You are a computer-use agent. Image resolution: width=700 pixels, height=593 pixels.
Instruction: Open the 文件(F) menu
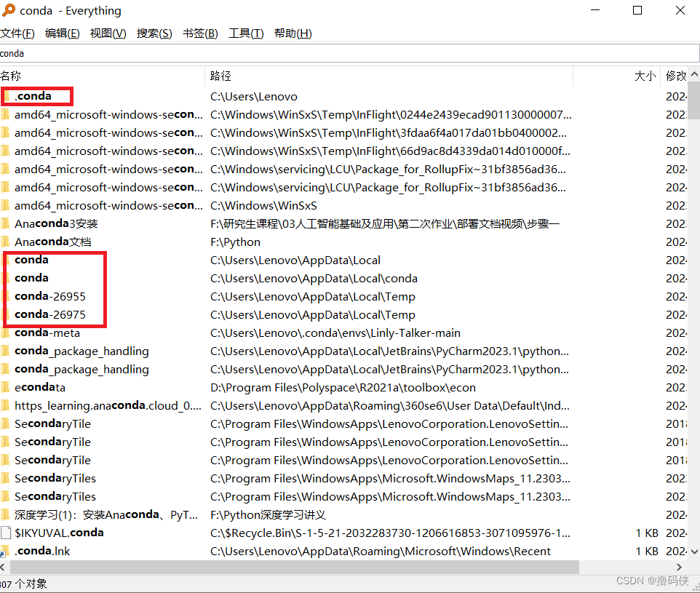(17, 33)
